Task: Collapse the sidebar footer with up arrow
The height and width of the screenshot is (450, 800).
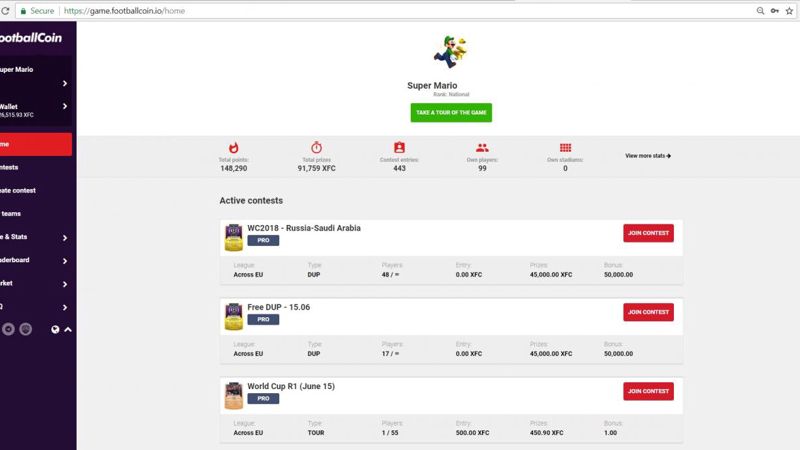Action: pyautogui.click(x=68, y=330)
